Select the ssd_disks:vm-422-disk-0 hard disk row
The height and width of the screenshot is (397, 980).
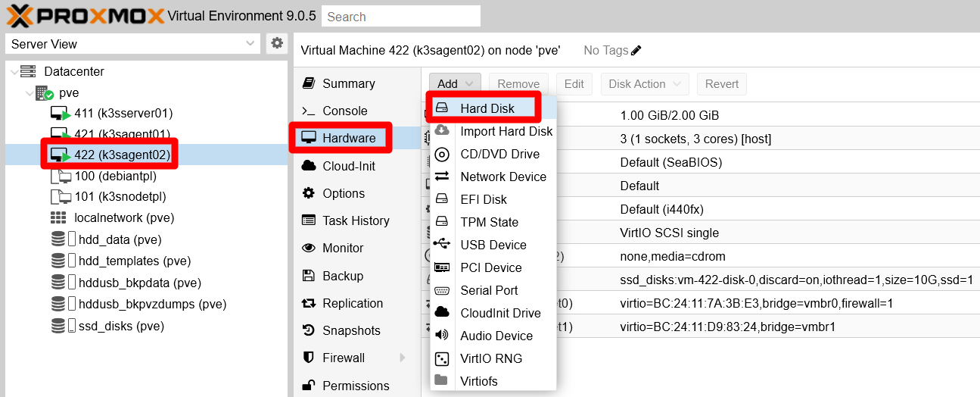coord(700,280)
